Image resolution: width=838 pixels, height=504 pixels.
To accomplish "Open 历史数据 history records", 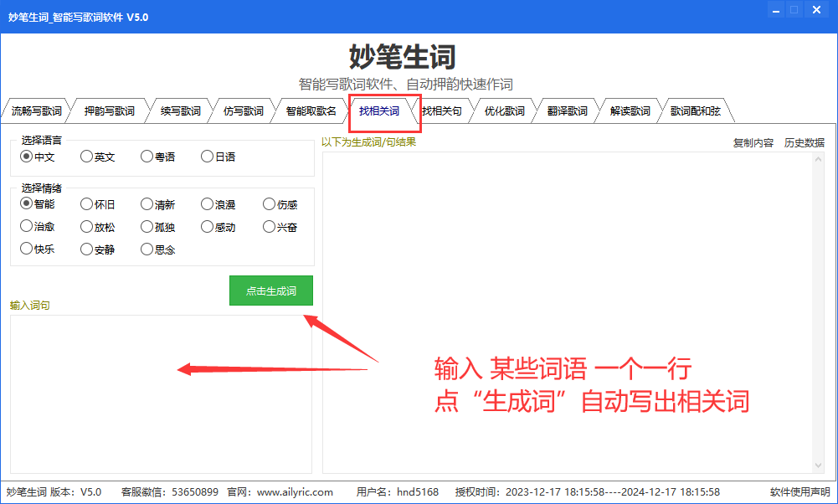I will click(805, 142).
